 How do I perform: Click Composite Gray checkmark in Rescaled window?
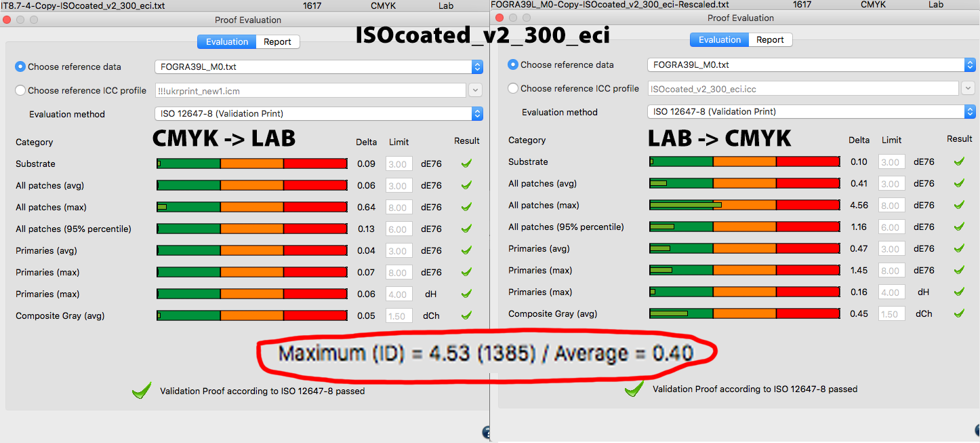point(959,313)
